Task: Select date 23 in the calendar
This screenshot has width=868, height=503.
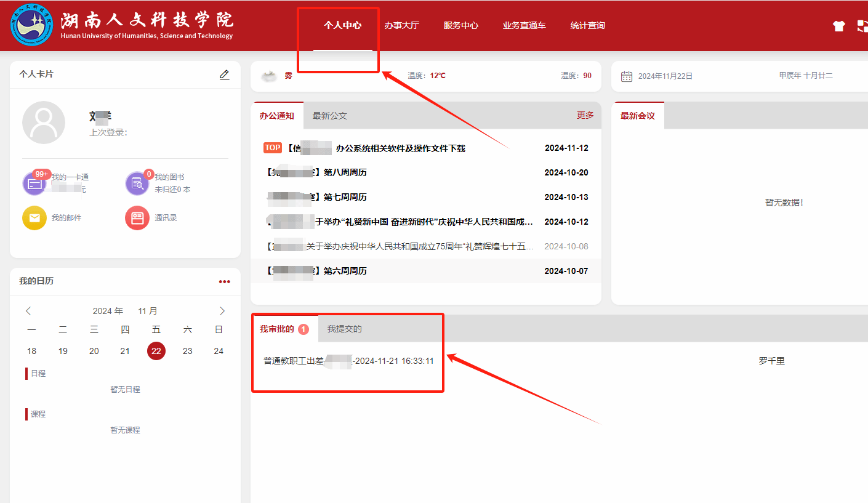Action: tap(187, 351)
